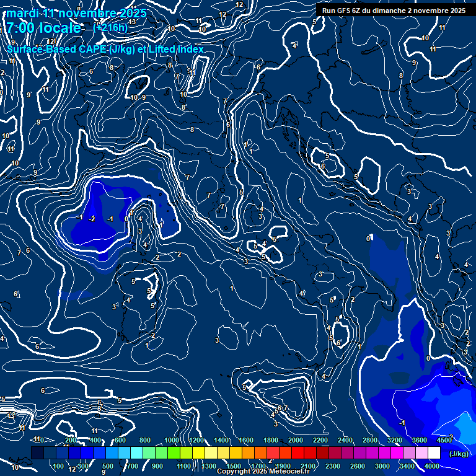Click the '4000' value below the color legend
476x476 pixels.
tap(431, 466)
